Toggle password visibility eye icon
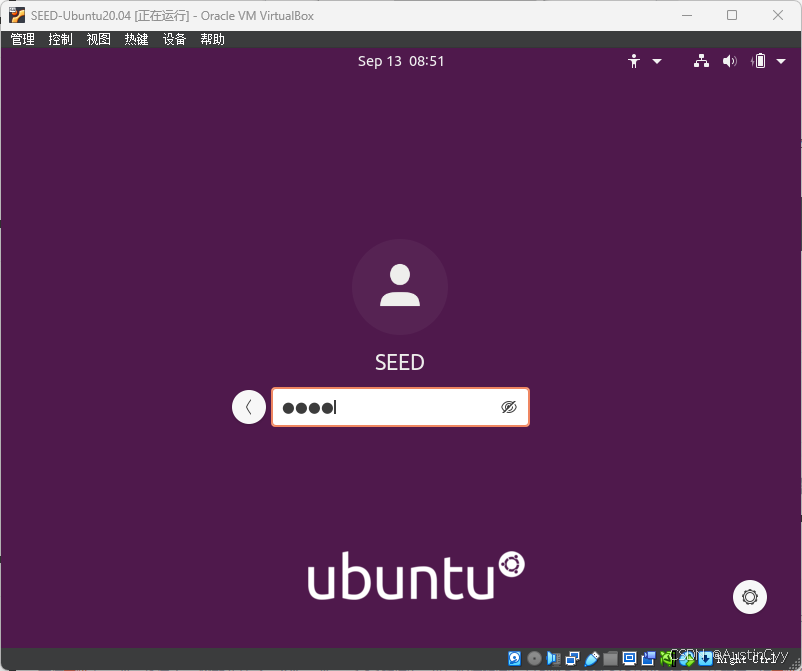 (x=509, y=407)
